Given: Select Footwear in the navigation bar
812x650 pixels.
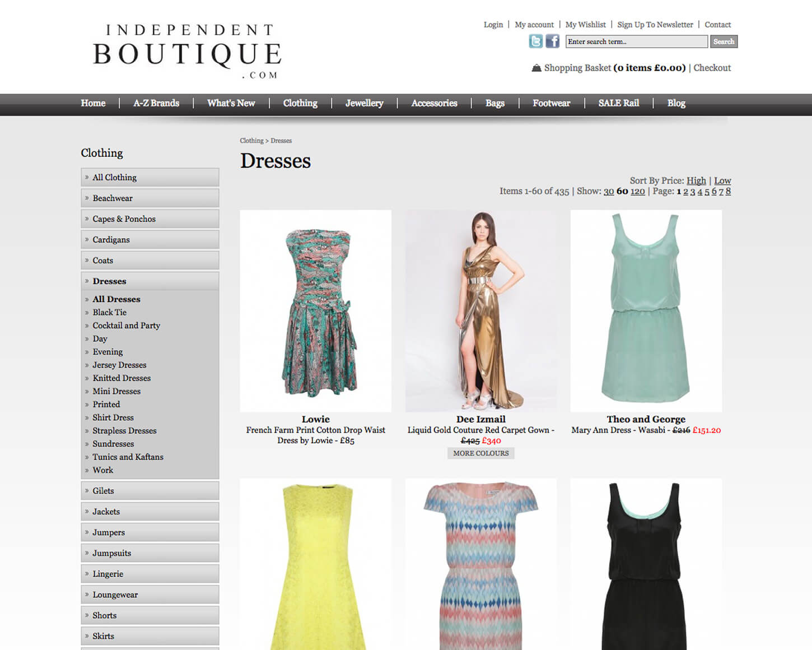Looking at the screenshot, I should 552,103.
